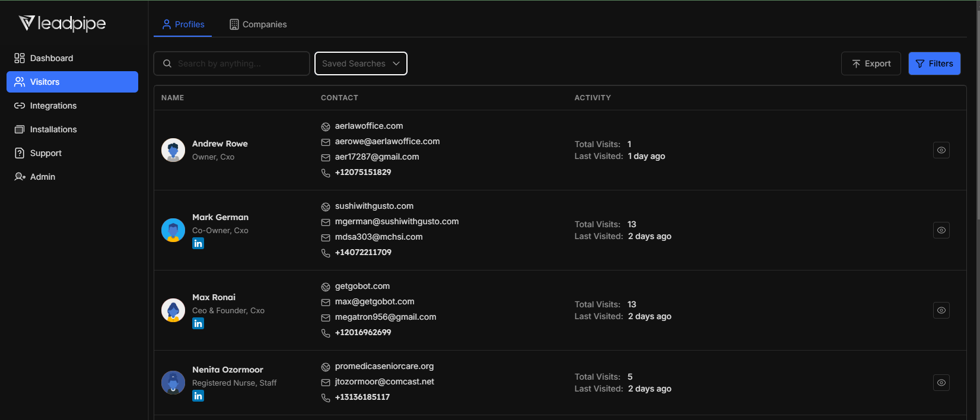Image resolution: width=980 pixels, height=420 pixels.
Task: Click the mail icon beside aerowe@aerlawoffice.com
Action: coord(326,142)
